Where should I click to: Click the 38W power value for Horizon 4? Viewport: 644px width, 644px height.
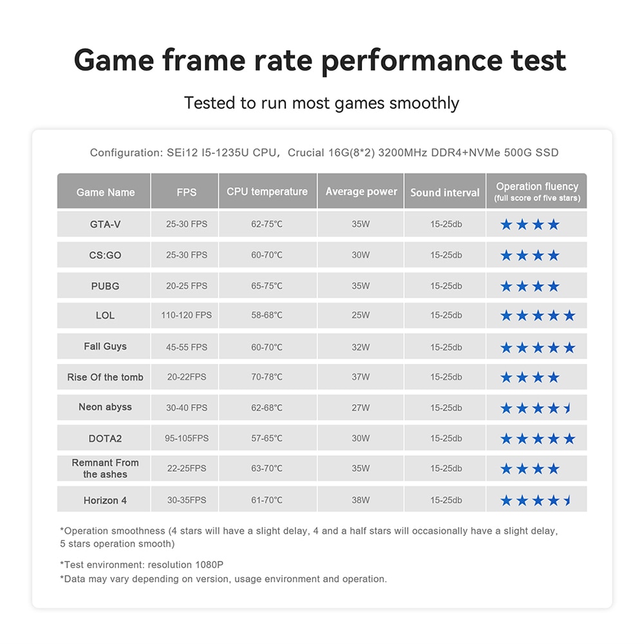tap(361, 500)
